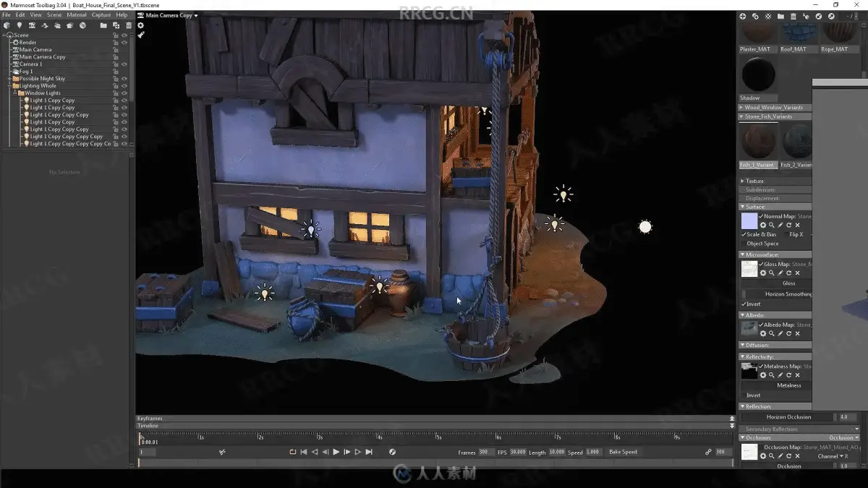868x488 pixels.
Task: Open Occlusion Map settings gear
Action: tap(763, 456)
